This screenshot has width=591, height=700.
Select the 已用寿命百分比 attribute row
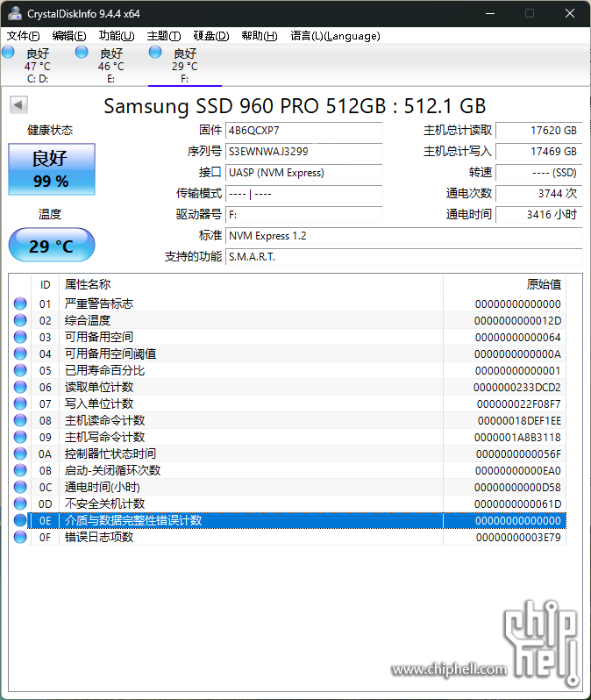[x=288, y=370]
